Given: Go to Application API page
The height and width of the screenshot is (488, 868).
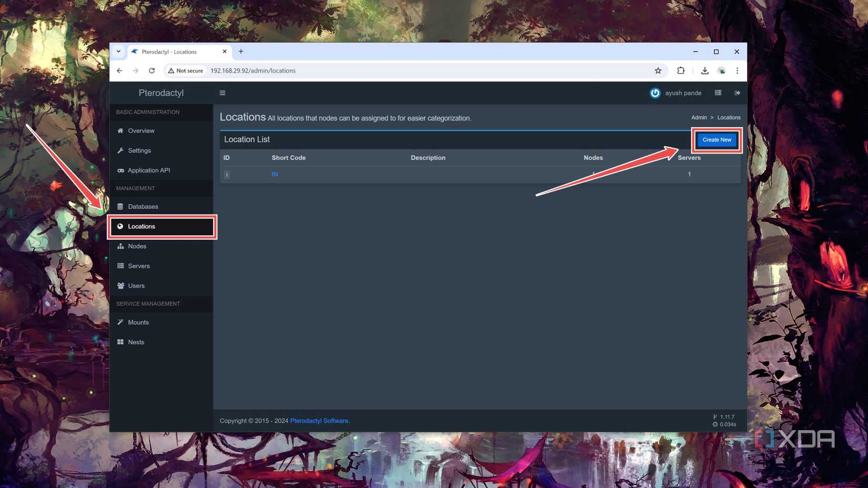Looking at the screenshot, I should [161, 170].
